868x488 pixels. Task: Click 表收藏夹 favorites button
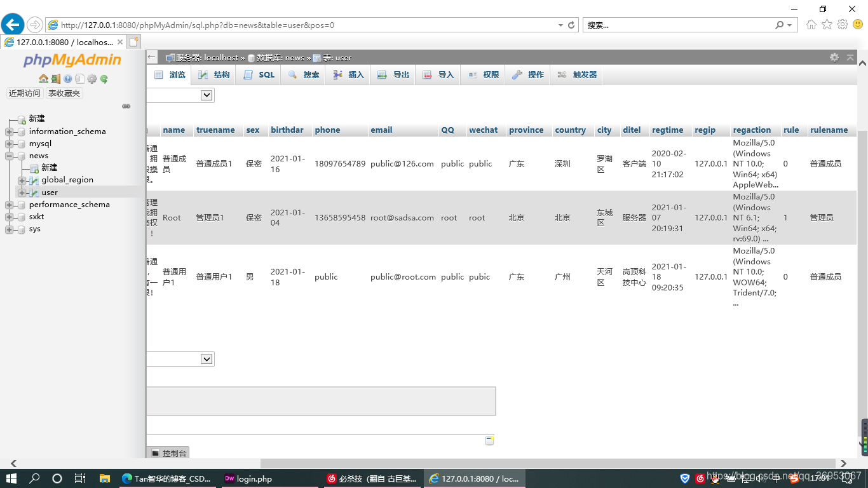click(x=64, y=93)
